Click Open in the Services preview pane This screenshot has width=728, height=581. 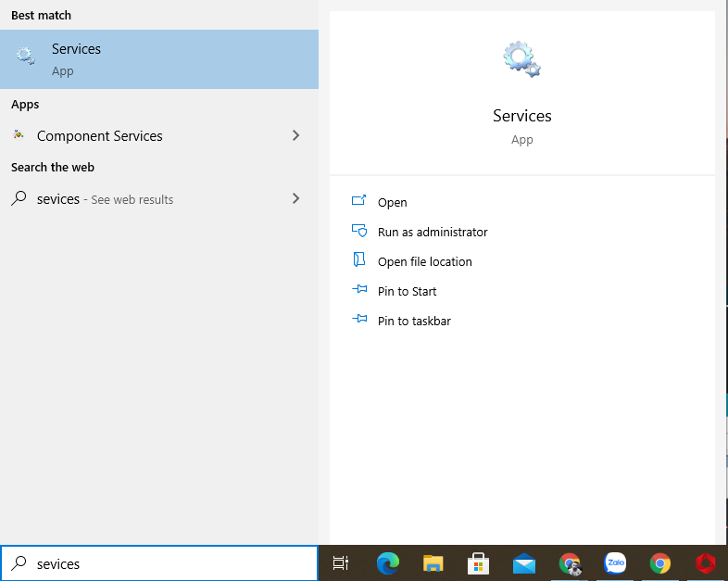click(393, 203)
